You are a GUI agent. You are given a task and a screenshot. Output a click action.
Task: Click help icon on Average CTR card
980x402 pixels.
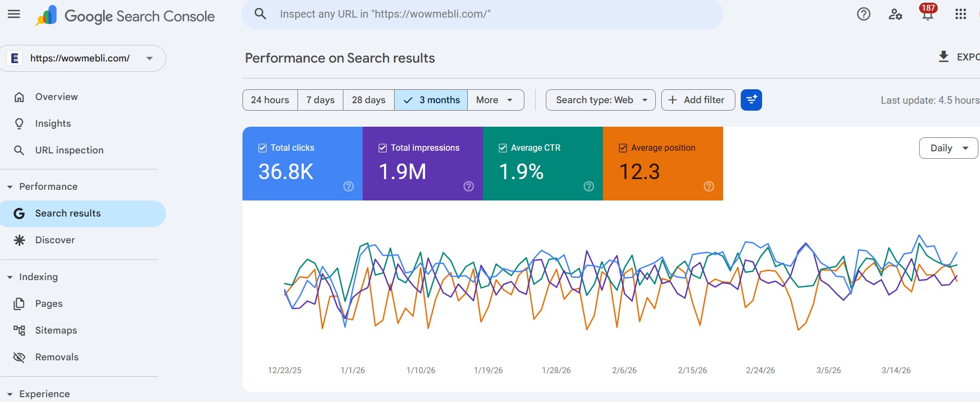[x=589, y=186]
